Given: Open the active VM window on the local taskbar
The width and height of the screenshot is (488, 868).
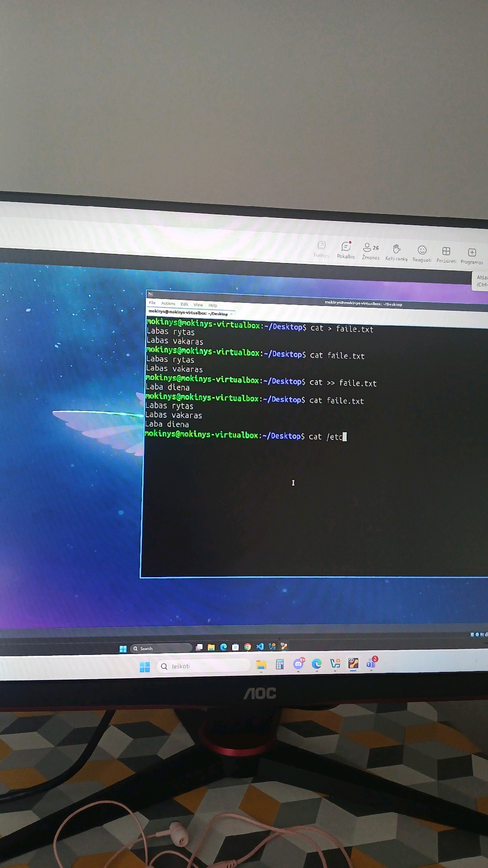Looking at the screenshot, I should click(353, 663).
